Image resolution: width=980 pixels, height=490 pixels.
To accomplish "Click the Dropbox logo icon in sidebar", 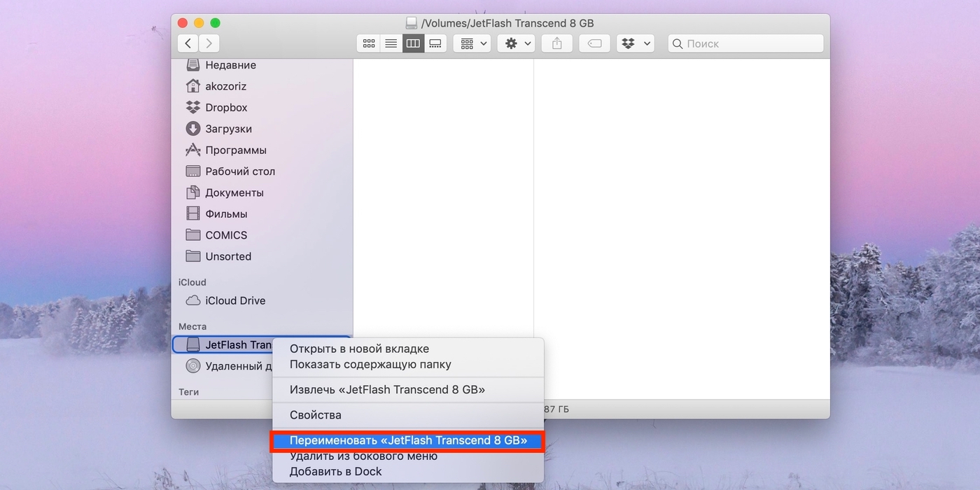I will [193, 107].
